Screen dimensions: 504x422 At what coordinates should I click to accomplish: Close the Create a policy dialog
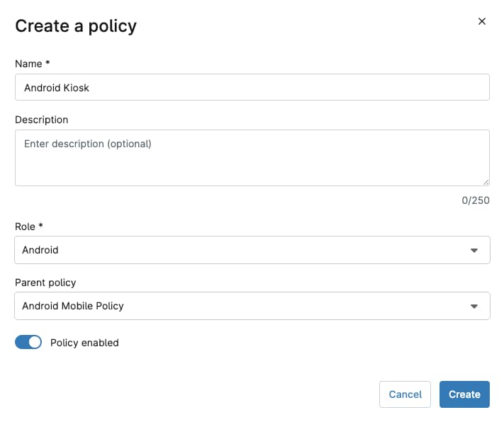(481, 21)
